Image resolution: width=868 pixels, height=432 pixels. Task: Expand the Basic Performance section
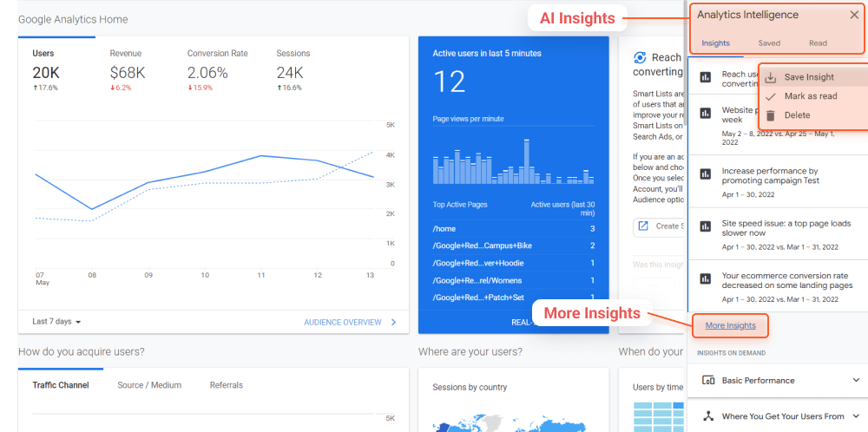click(x=777, y=381)
